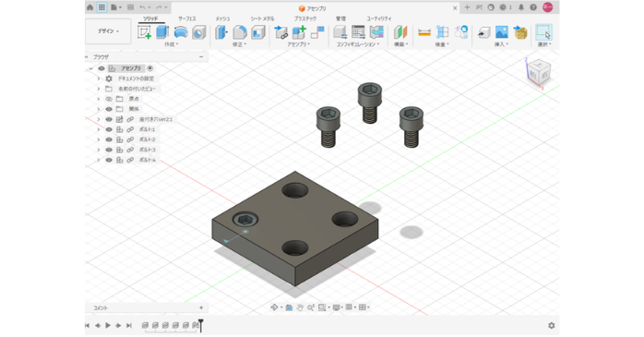Open the 修正 dropdown menu
The height and width of the screenshot is (337, 644).
pos(239,44)
